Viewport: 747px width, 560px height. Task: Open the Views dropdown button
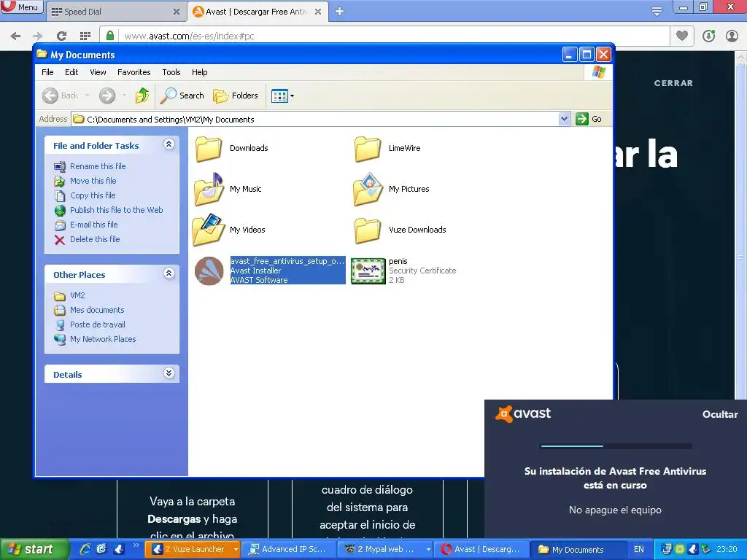(282, 96)
